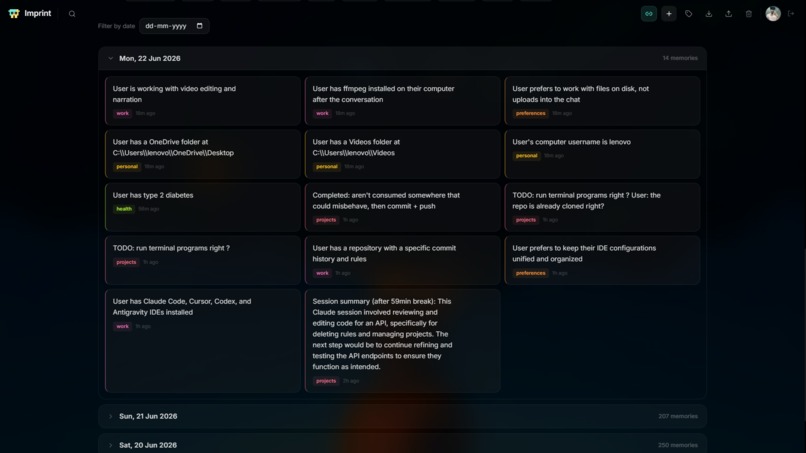This screenshot has height=453, width=806.
Task: Open the user avatar profile
Action: (x=773, y=14)
